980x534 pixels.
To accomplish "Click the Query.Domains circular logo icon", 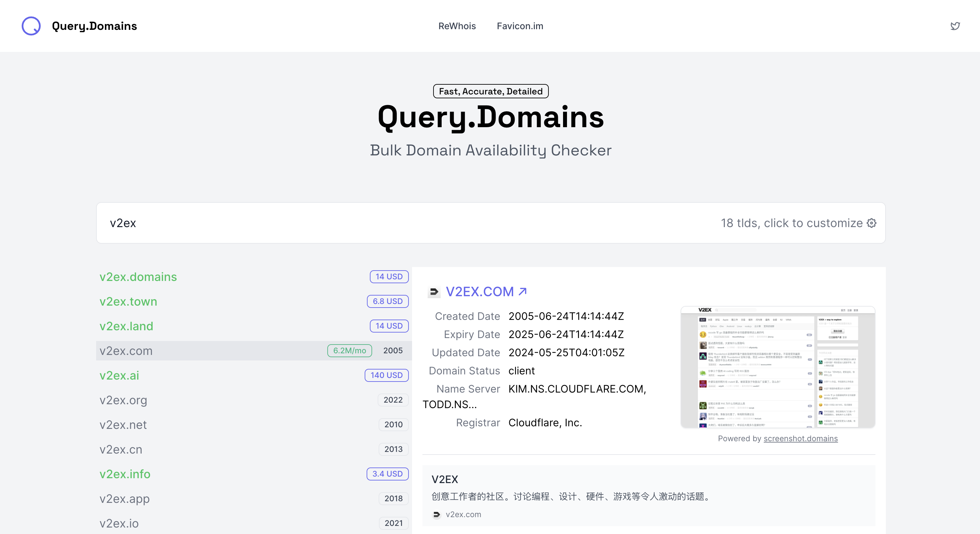I will tap(31, 26).
